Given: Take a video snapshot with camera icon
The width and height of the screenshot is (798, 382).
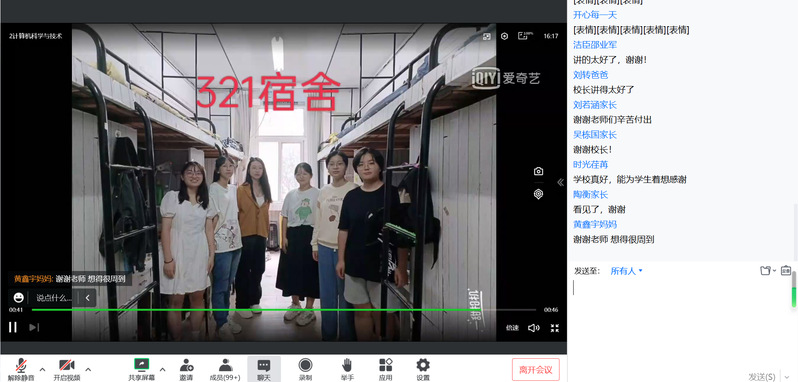Looking at the screenshot, I should point(538,171).
